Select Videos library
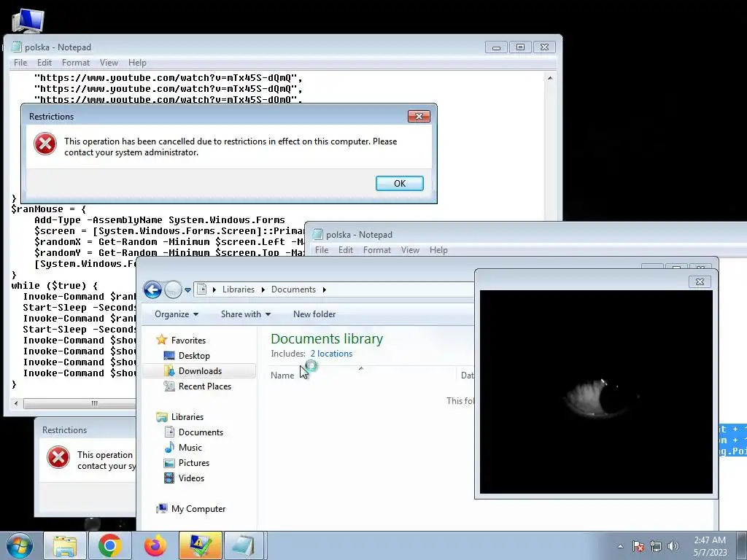 [191, 478]
